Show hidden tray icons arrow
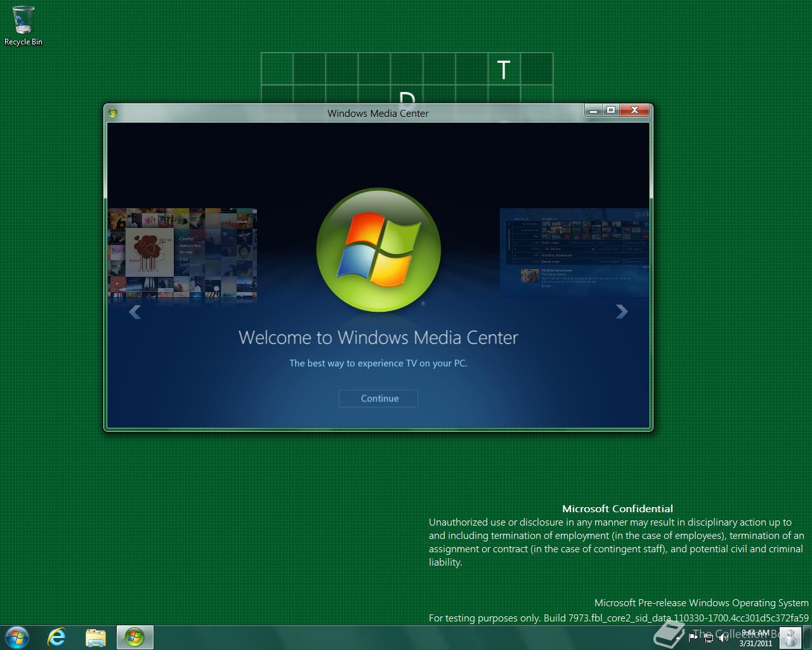This screenshot has width=812, height=650. (678, 639)
